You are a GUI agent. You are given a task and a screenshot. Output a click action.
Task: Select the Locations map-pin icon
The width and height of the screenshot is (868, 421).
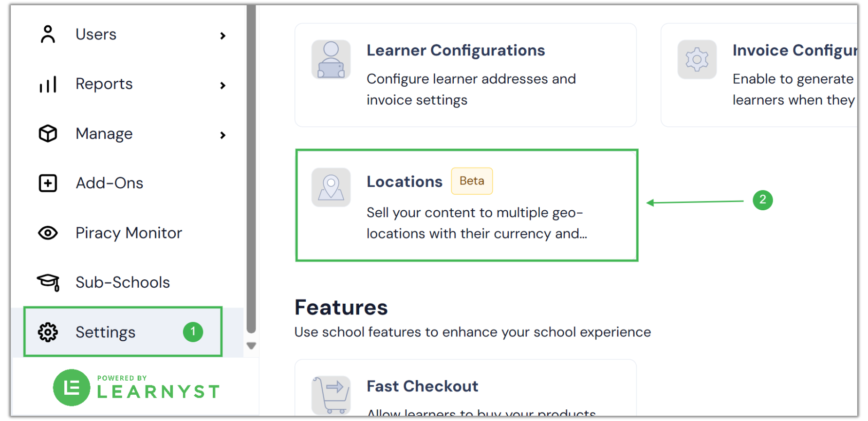click(x=331, y=187)
